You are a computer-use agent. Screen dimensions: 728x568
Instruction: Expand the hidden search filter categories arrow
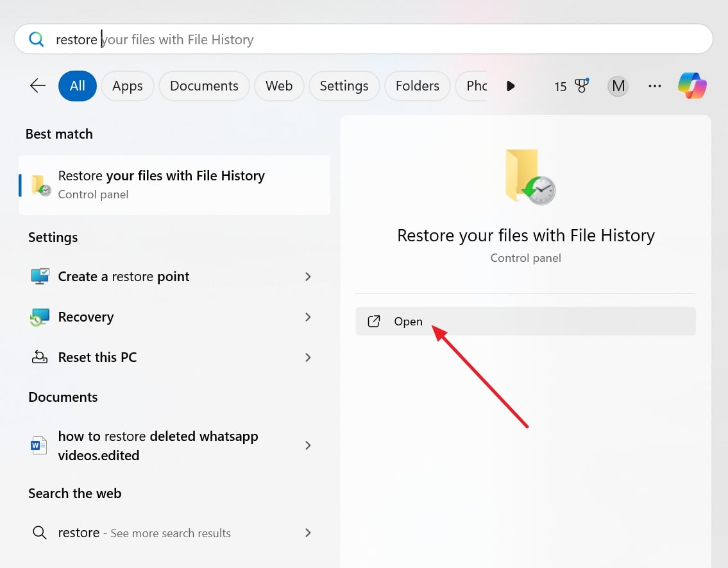pos(510,85)
